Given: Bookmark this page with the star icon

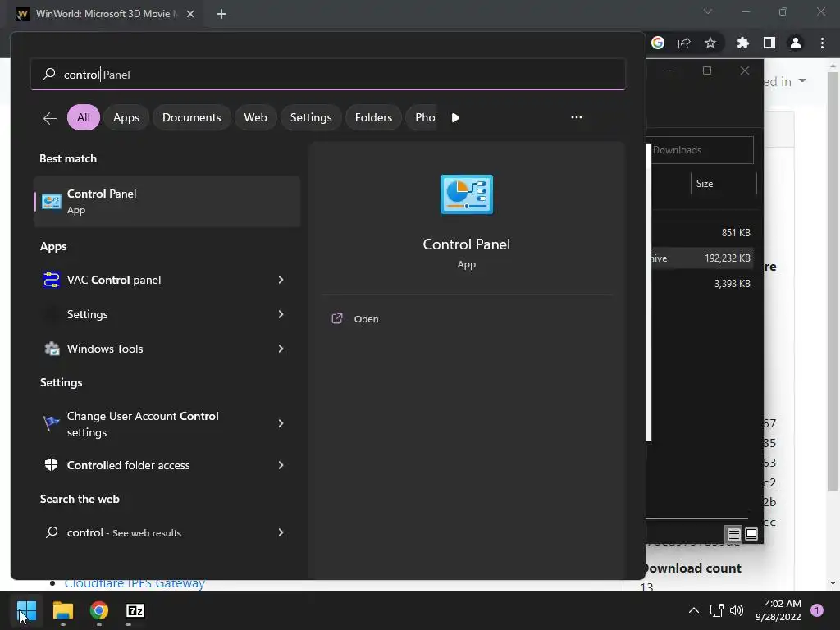Looking at the screenshot, I should (710, 43).
